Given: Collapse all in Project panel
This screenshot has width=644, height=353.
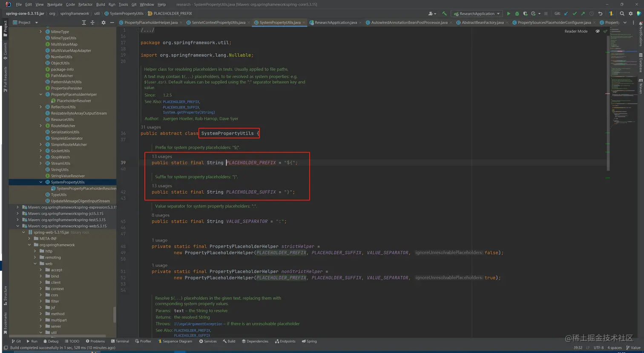Looking at the screenshot, I should pyautogui.click(x=92, y=23).
